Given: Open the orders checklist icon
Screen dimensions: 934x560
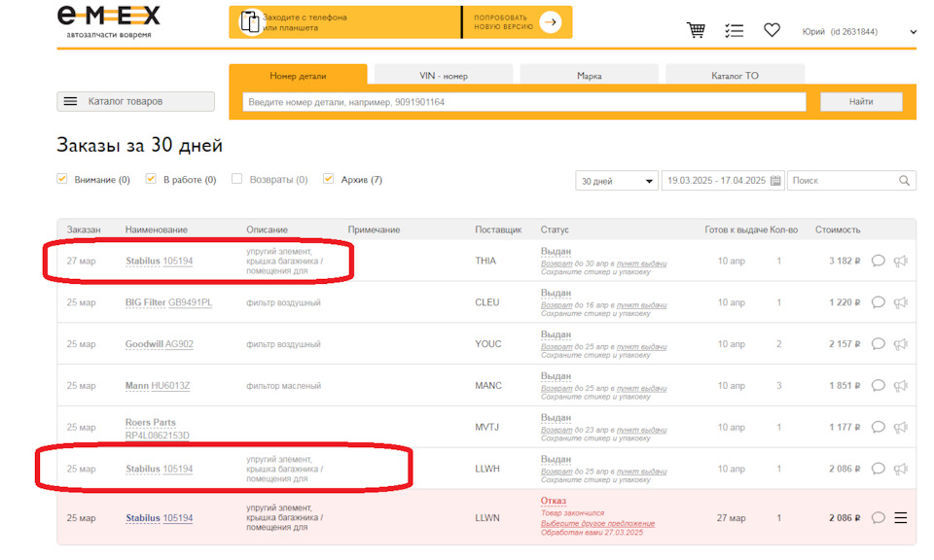Looking at the screenshot, I should (734, 30).
